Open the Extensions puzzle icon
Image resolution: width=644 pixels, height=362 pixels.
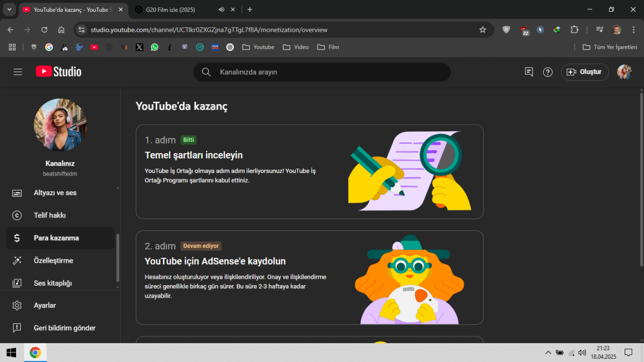[574, 30]
